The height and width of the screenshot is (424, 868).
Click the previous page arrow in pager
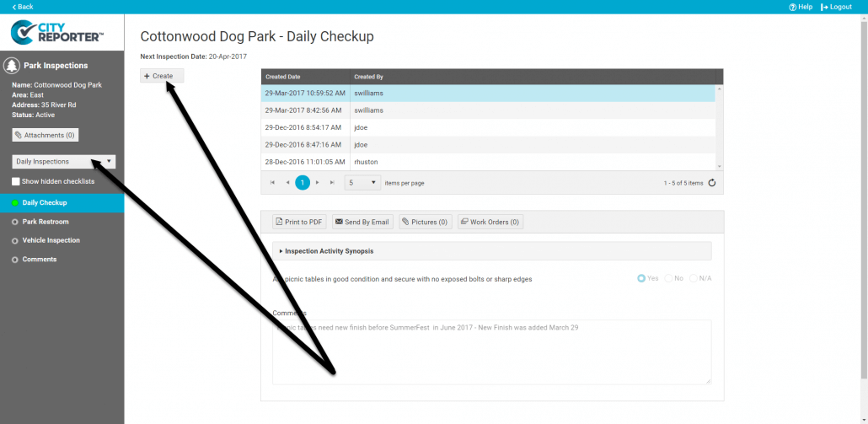287,183
